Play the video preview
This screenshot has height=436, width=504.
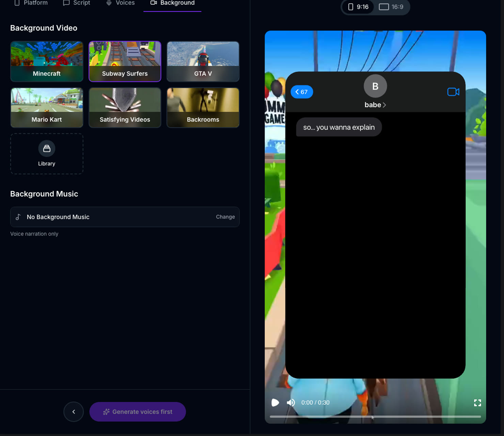coord(275,403)
